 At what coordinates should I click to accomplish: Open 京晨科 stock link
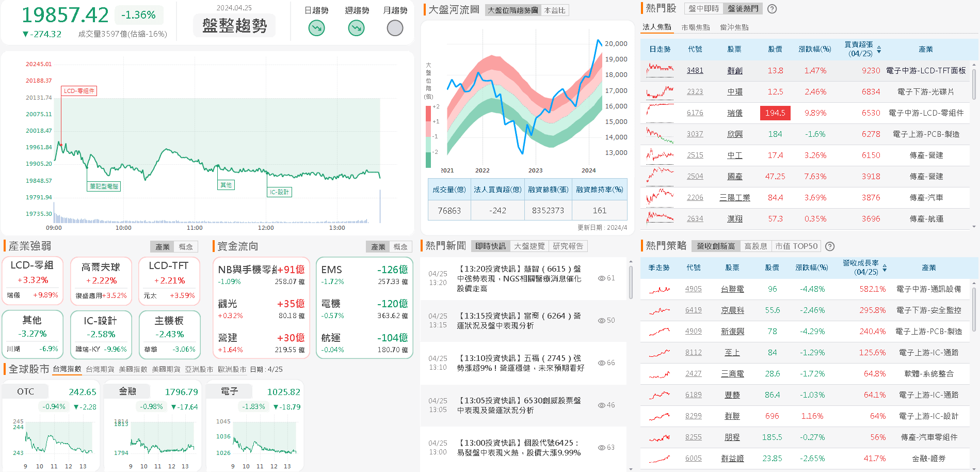[732, 310]
